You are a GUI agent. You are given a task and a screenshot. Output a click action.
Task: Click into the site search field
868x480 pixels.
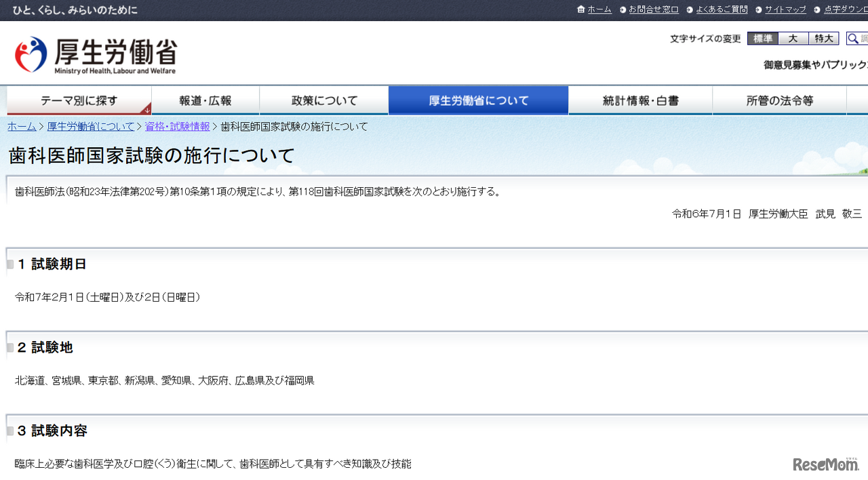tap(864, 39)
